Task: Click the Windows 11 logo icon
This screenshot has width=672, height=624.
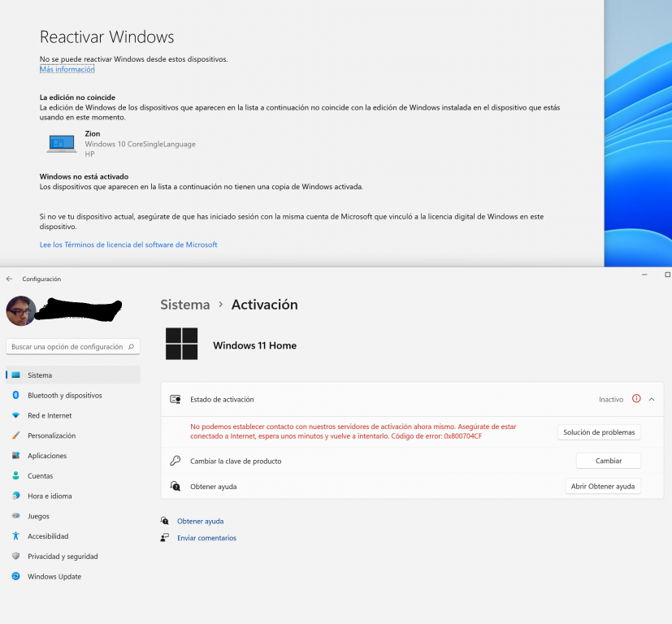Action: point(182,344)
